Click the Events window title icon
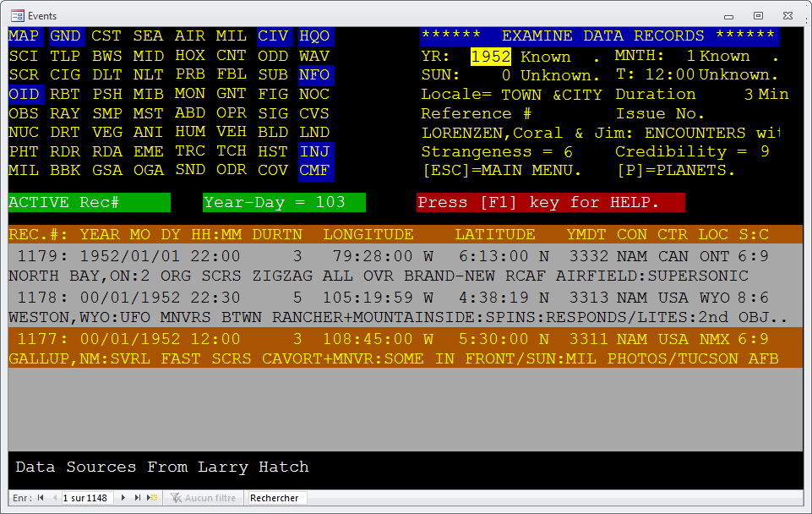Image resolution: width=812 pixels, height=514 pixels. pyautogui.click(x=17, y=15)
